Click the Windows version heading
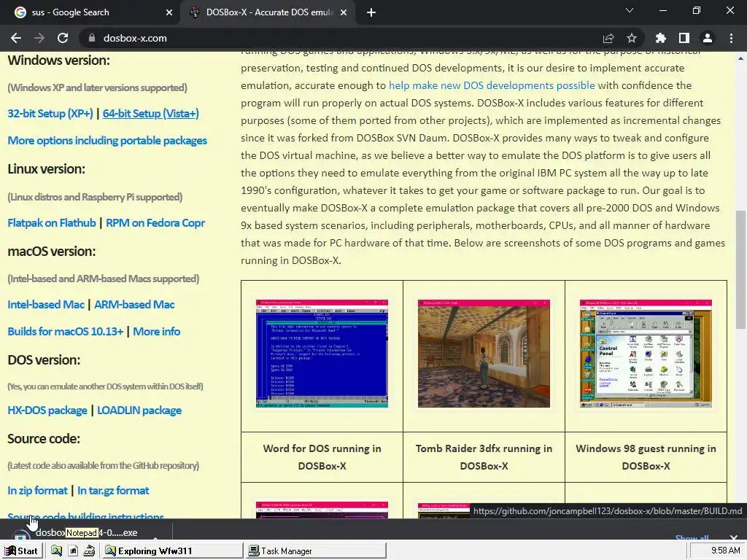Viewport: 747px width, 560px height. click(x=58, y=61)
